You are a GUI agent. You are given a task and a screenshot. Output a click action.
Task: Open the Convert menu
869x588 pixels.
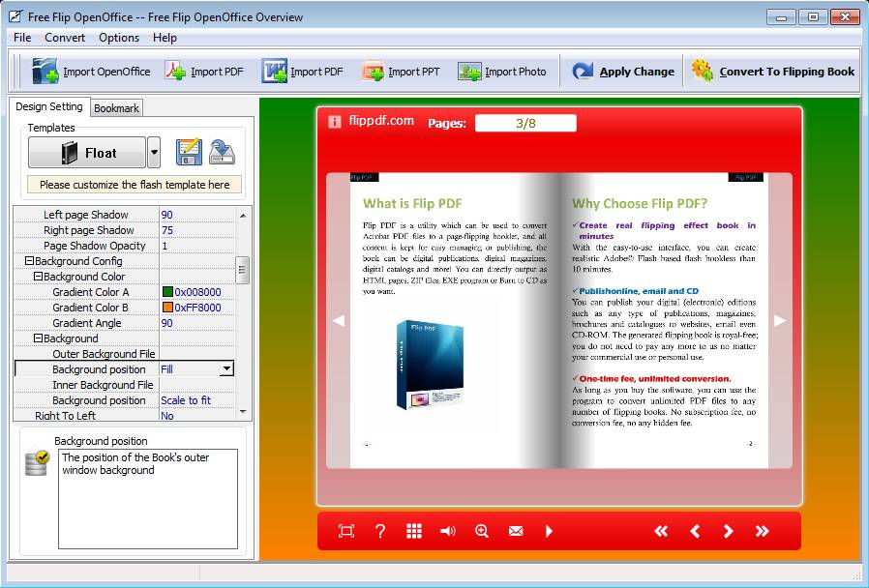coord(65,38)
